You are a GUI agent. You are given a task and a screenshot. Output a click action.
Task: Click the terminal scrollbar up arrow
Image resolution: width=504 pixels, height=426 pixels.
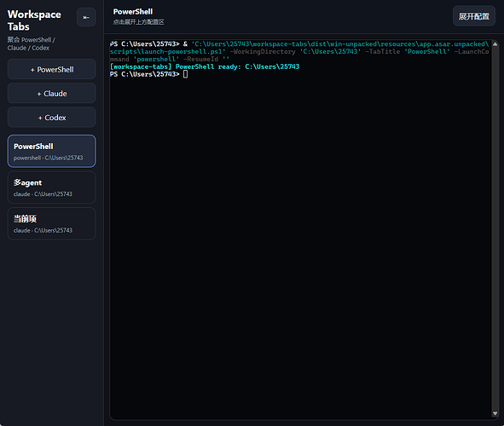(495, 44)
